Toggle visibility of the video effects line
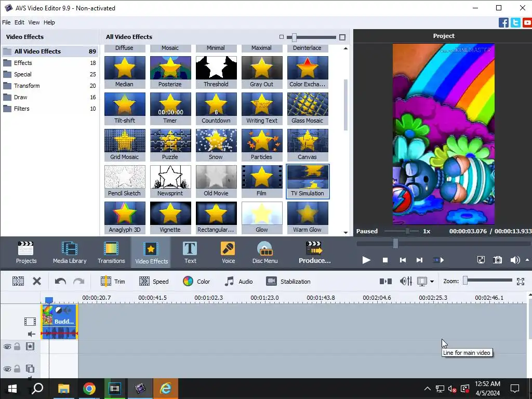532x399 pixels. (x=7, y=347)
